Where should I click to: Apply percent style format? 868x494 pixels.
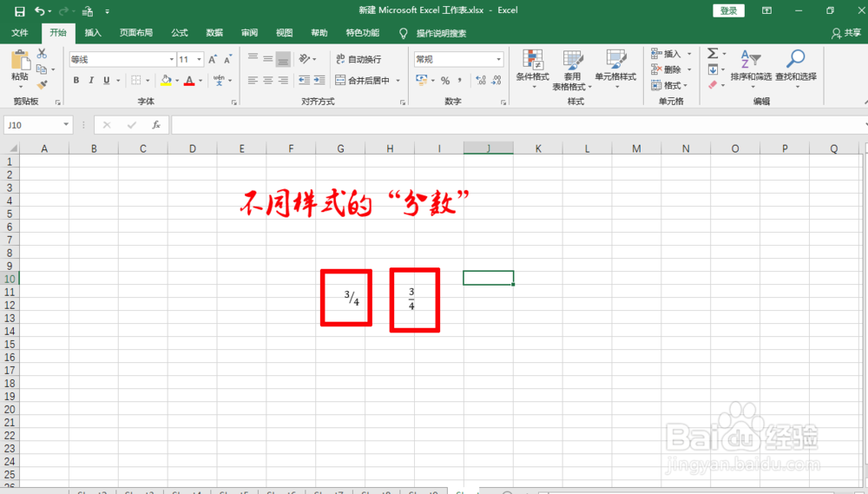[x=445, y=81]
